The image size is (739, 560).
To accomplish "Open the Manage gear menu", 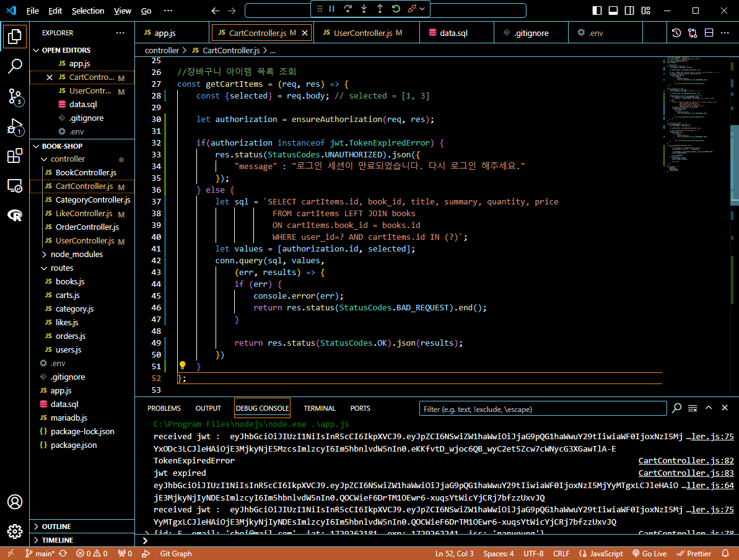I will click(x=15, y=532).
